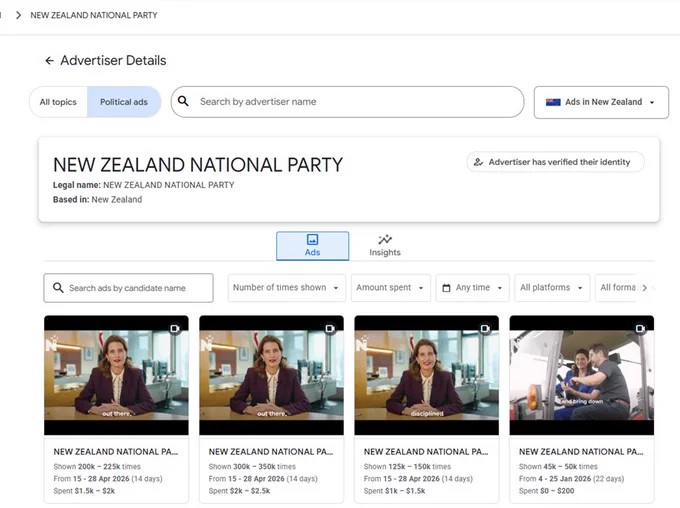Click the Ads tab image icon
This screenshot has height=508, width=680.
[312, 239]
